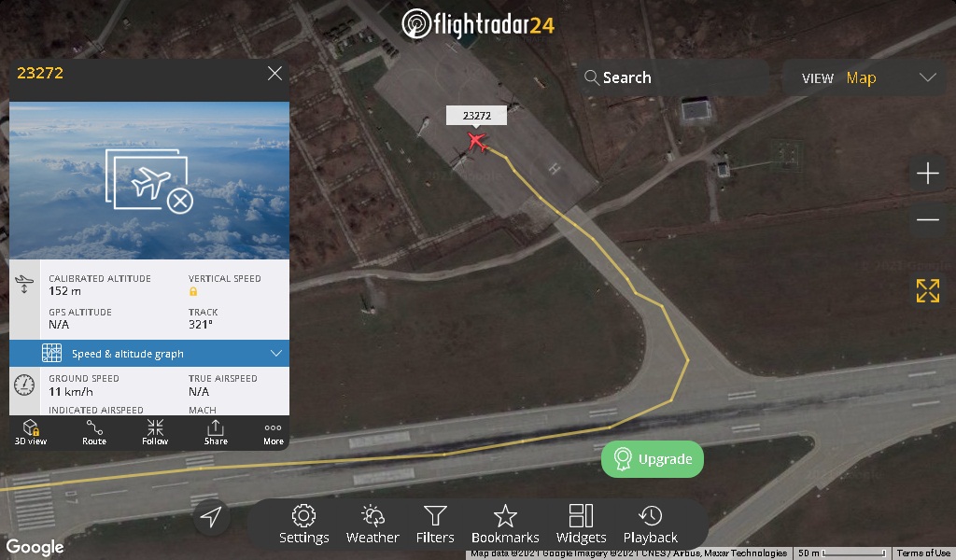This screenshot has width=956, height=560.
Task: Click in the Search field
Action: [674, 77]
